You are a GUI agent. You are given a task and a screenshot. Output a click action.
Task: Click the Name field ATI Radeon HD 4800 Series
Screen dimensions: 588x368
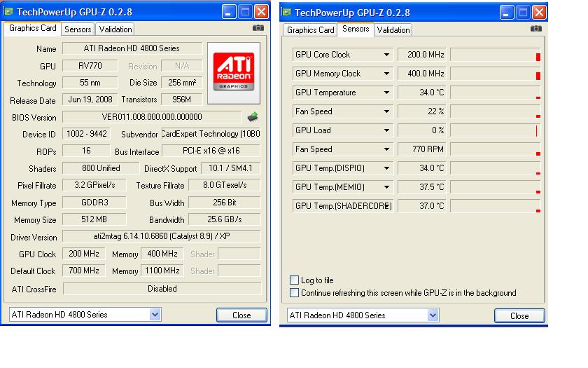pos(132,48)
